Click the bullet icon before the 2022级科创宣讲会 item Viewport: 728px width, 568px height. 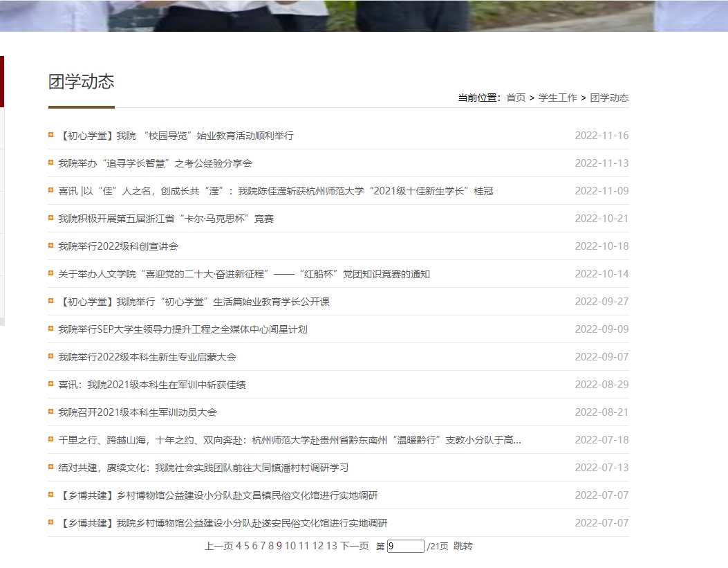(50, 246)
